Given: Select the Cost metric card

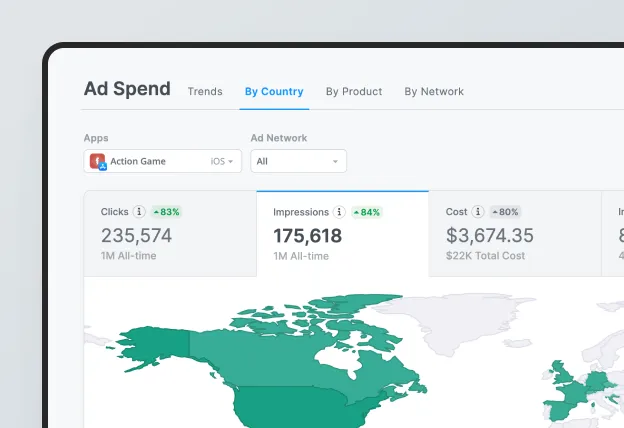Looking at the screenshot, I should coord(515,233).
